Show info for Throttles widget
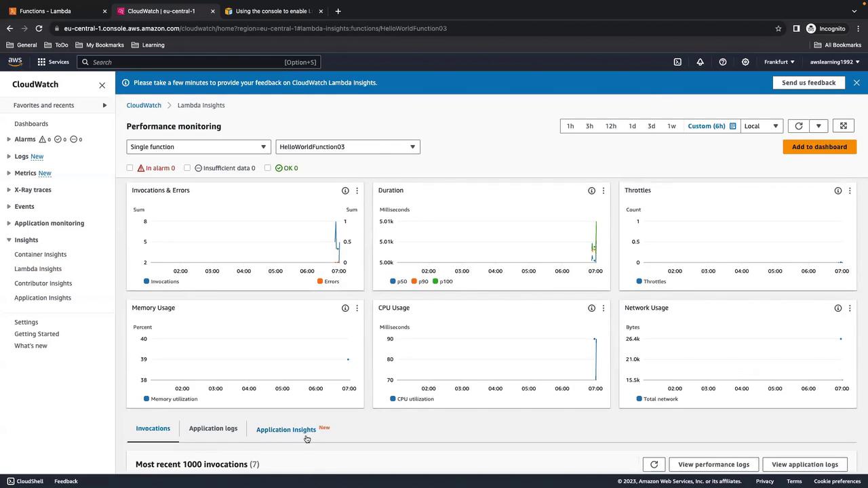The height and width of the screenshot is (488, 868). pos(838,190)
